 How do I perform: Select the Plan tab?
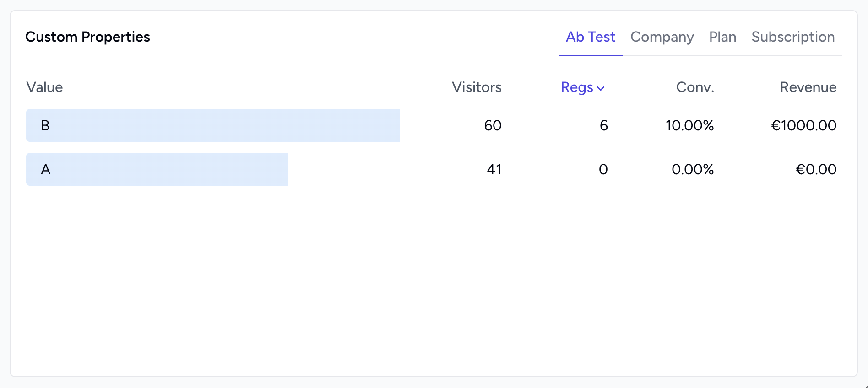click(x=722, y=37)
